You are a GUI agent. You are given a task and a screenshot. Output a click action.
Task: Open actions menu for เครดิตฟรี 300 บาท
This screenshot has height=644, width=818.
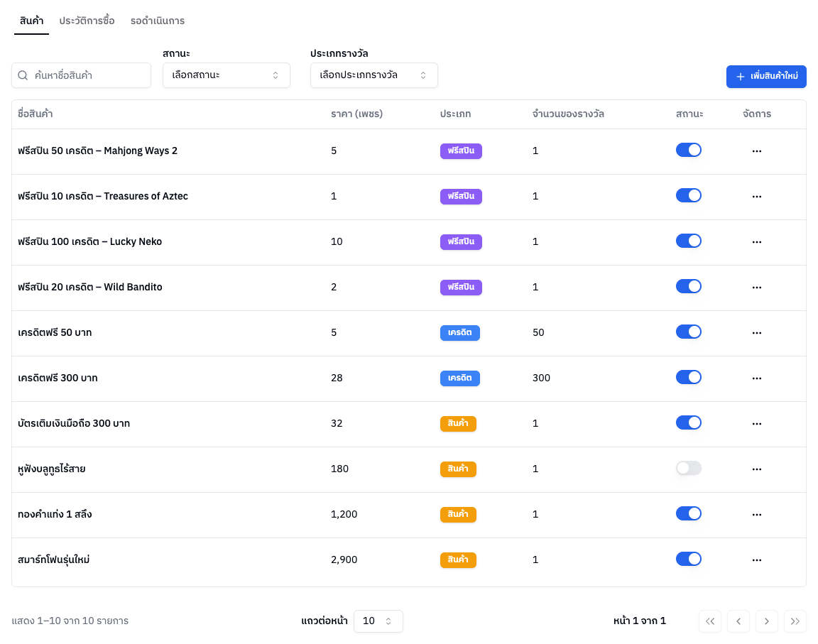[756, 378]
